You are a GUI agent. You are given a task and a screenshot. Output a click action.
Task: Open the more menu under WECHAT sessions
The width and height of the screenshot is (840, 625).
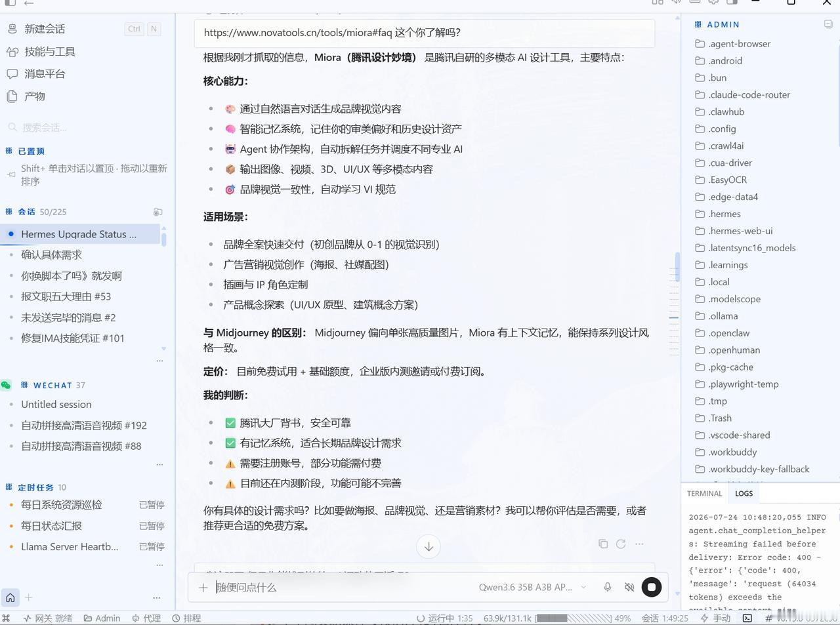pyautogui.click(x=159, y=464)
